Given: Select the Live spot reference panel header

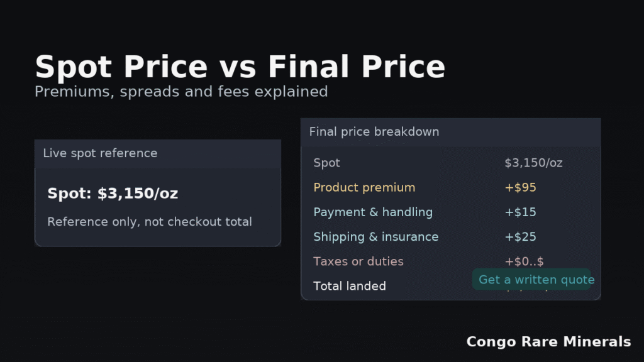Looking at the screenshot, I should pyautogui.click(x=101, y=153).
